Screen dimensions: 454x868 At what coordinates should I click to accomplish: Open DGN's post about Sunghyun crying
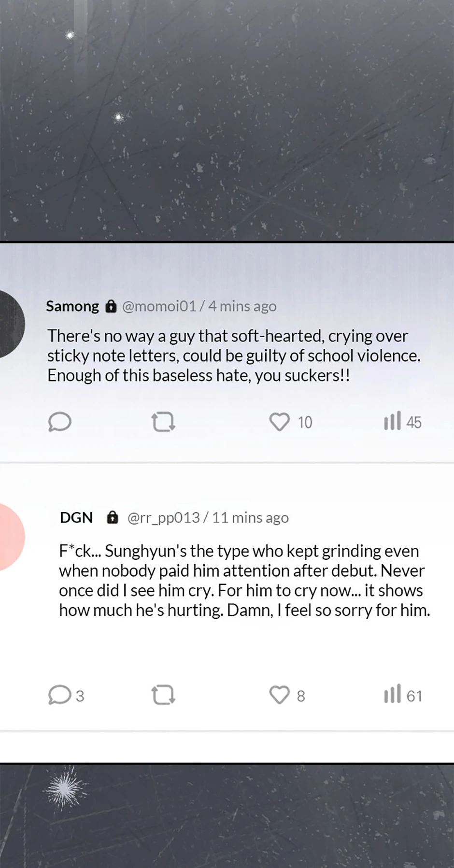(244, 580)
